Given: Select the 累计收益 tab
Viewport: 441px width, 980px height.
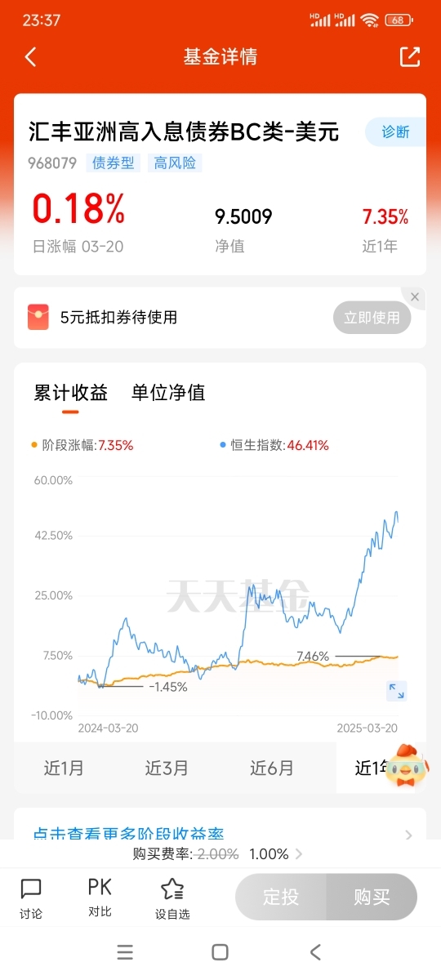Looking at the screenshot, I should coord(70,393).
